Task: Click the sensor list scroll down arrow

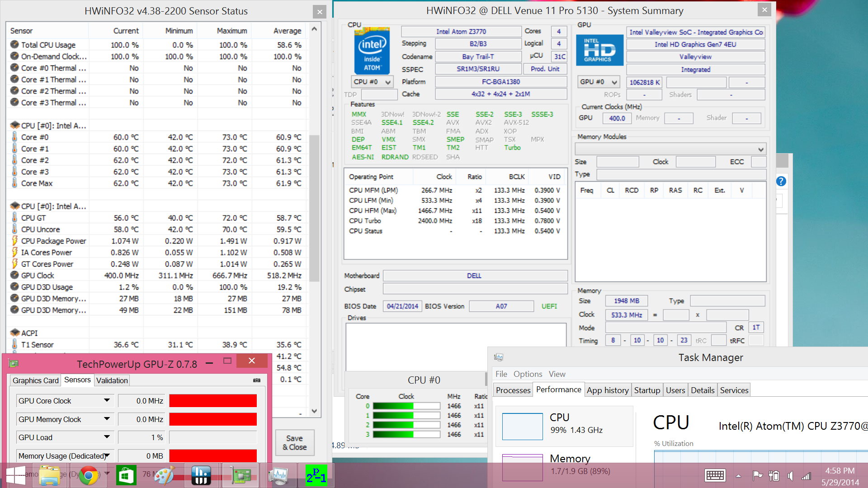Action: pyautogui.click(x=314, y=411)
